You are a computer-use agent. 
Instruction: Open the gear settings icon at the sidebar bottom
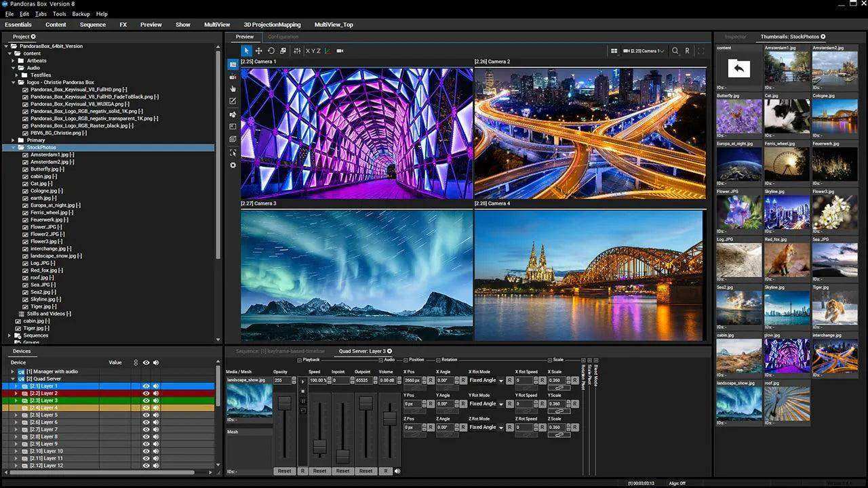[233, 164]
